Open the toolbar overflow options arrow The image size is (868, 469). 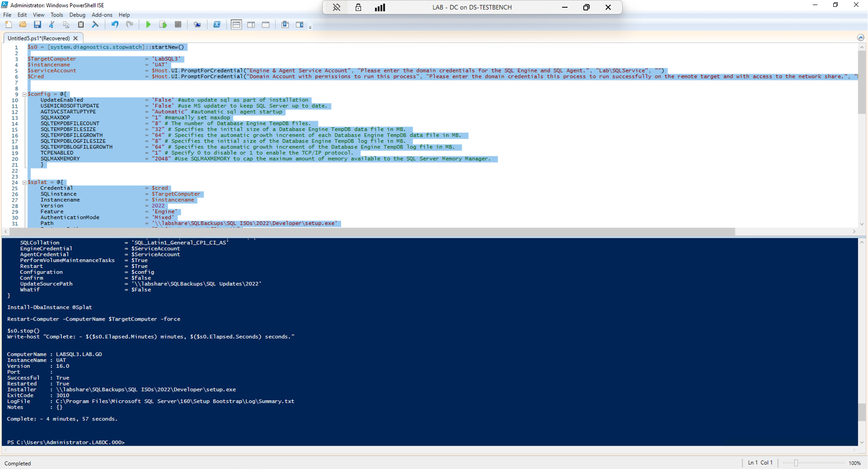point(310,27)
